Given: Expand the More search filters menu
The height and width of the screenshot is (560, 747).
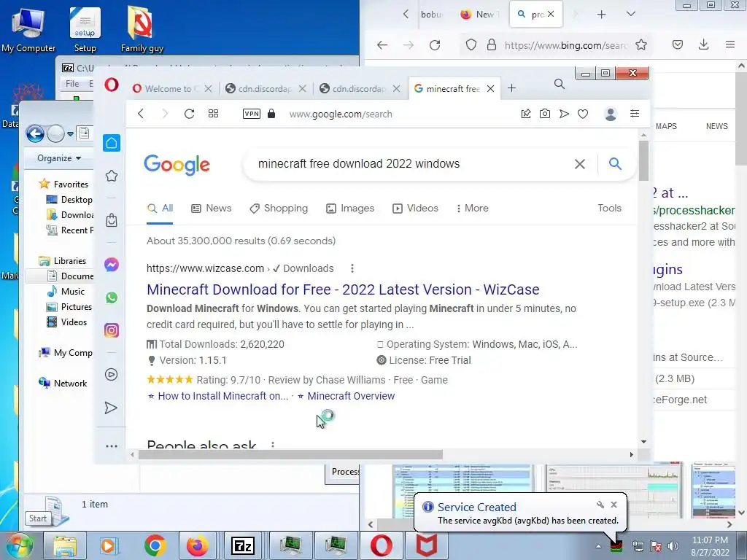Looking at the screenshot, I should click(473, 208).
